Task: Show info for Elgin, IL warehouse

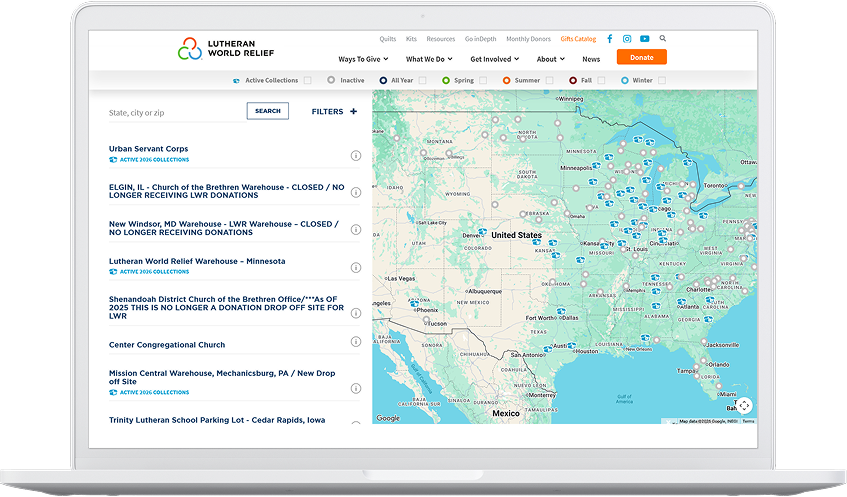Action: 355,192
